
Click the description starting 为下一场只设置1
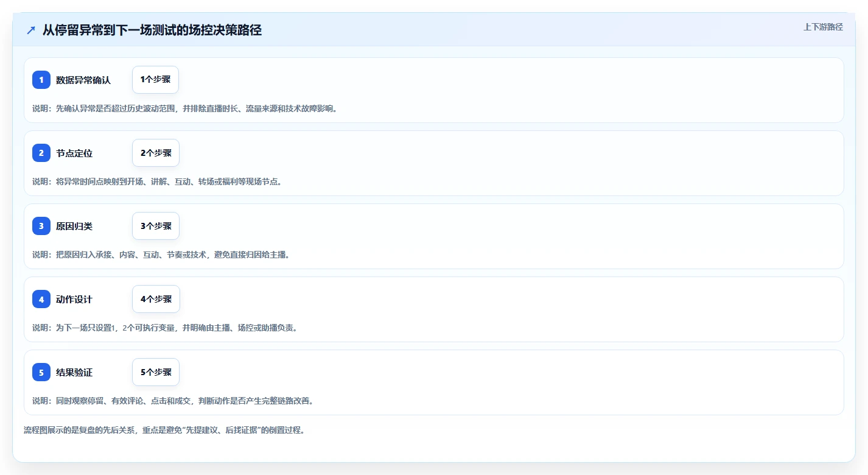point(165,328)
